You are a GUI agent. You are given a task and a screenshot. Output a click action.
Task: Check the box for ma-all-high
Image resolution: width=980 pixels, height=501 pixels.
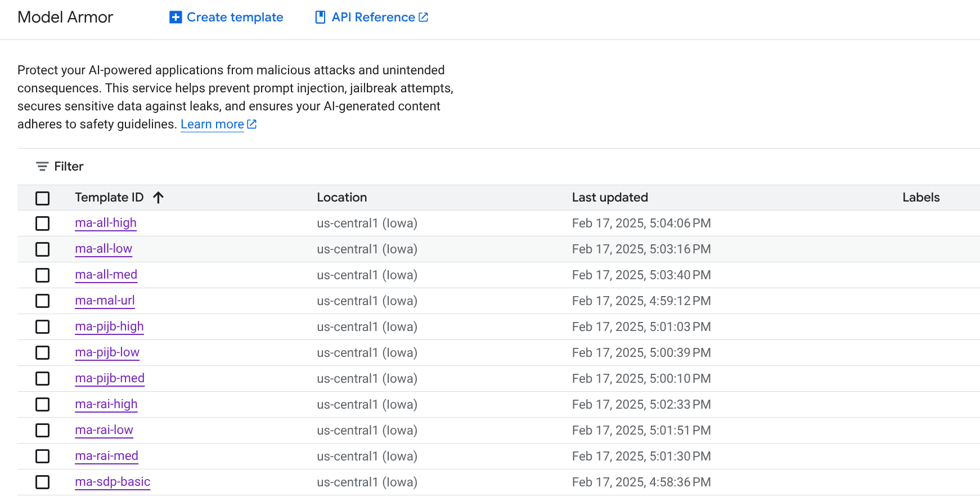click(42, 223)
